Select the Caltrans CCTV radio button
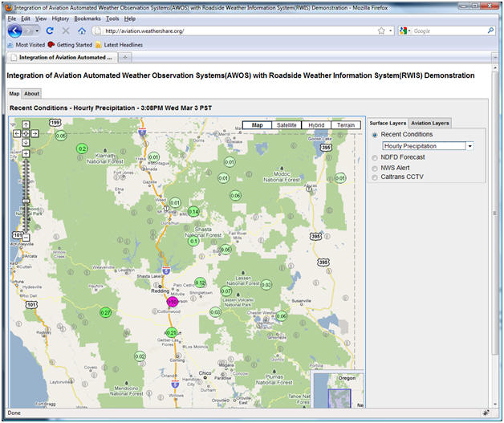The height and width of the screenshot is (423, 504). (x=375, y=177)
